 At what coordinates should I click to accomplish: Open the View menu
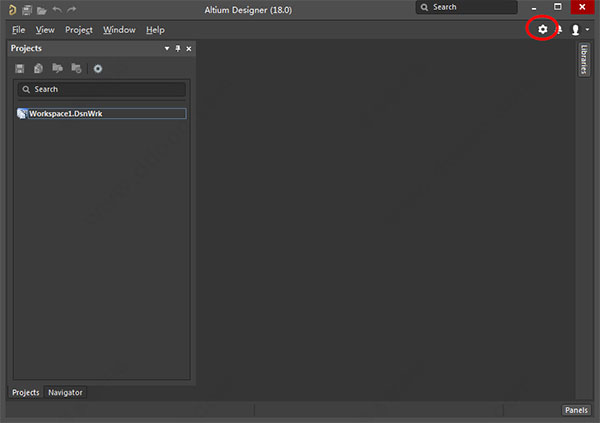click(45, 30)
